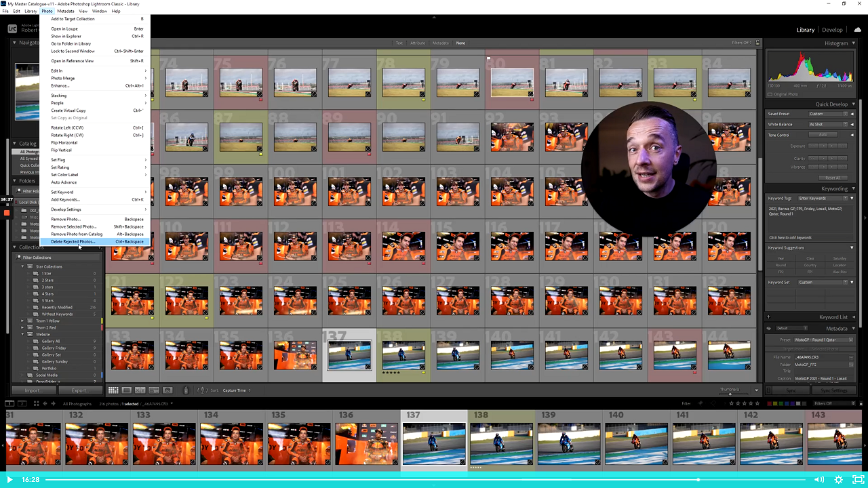Select filmstrip thumbnail 139
The image size is (868, 488).
coord(568,444)
